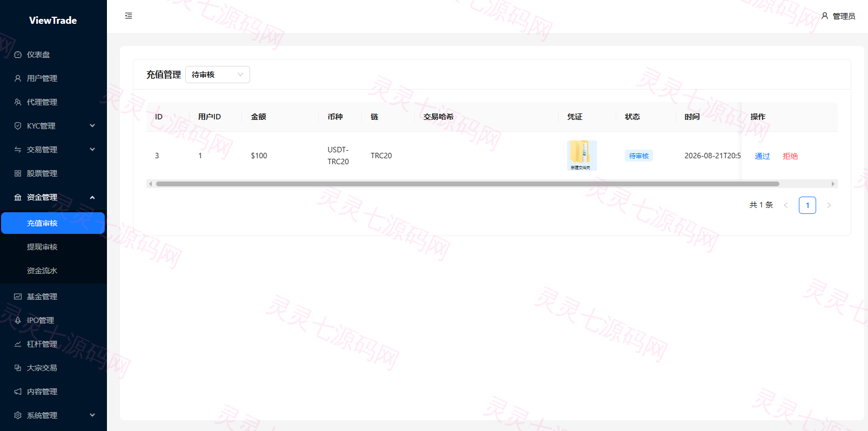Open 大宗交易 menu item
This screenshot has height=431, width=868.
(x=53, y=368)
